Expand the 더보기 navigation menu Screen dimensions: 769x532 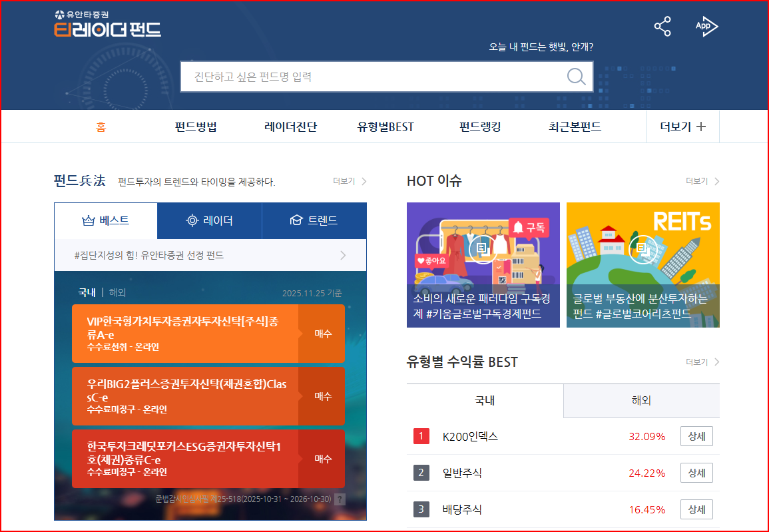[x=683, y=127]
